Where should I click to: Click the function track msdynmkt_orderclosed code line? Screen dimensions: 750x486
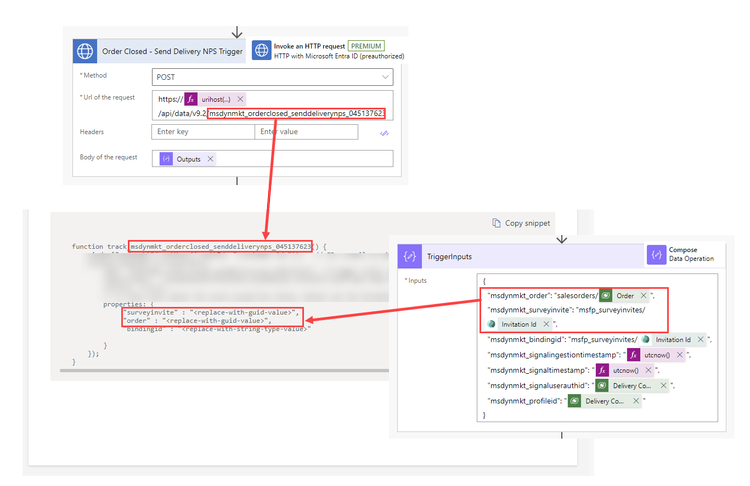click(x=199, y=247)
